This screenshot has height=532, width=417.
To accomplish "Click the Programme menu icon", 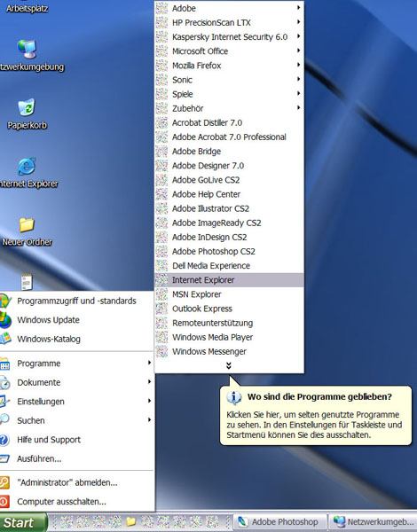I will coord(4,364).
